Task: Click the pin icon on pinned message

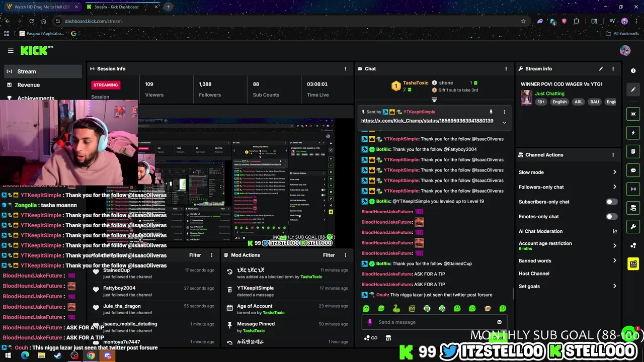Action: pos(491,112)
